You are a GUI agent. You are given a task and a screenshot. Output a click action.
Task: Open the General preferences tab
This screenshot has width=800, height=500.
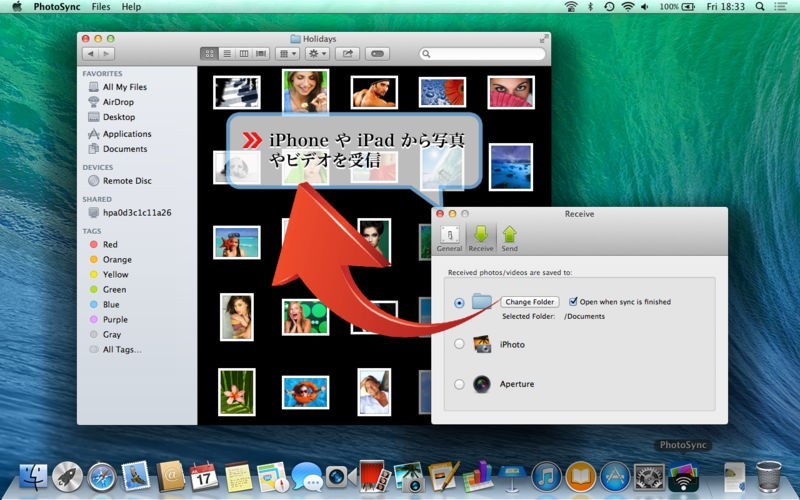(x=449, y=238)
